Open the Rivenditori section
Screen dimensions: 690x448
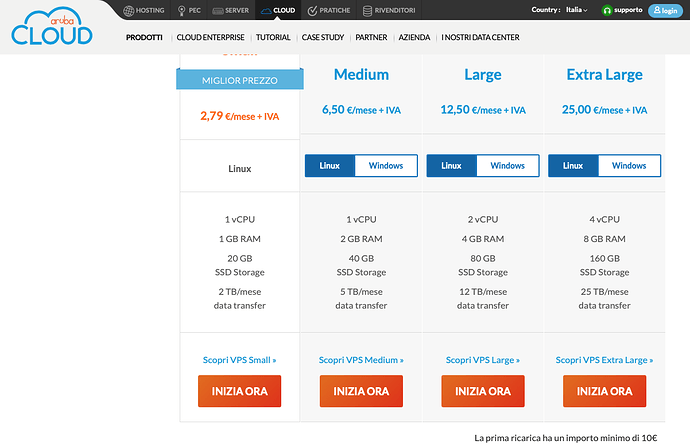point(389,10)
